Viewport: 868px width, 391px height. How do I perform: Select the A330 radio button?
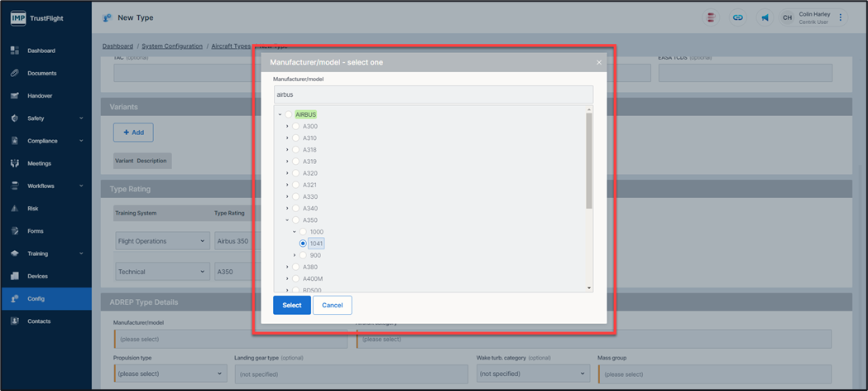[x=295, y=196]
